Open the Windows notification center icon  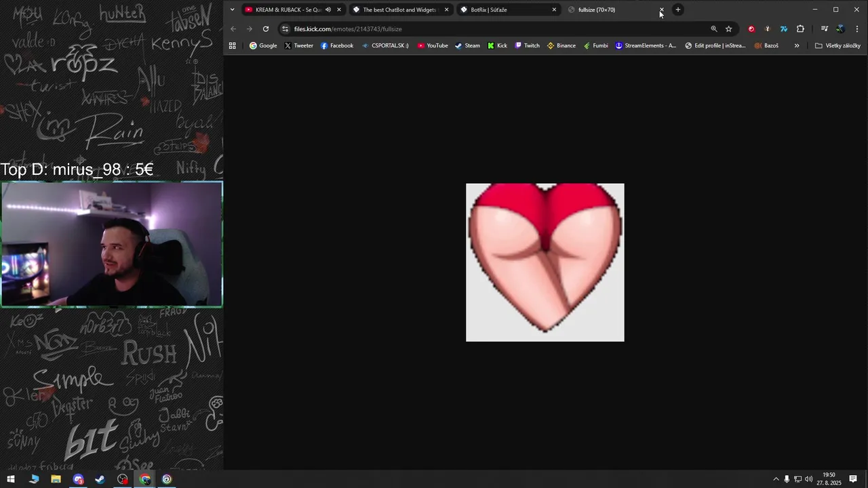pos(853,479)
